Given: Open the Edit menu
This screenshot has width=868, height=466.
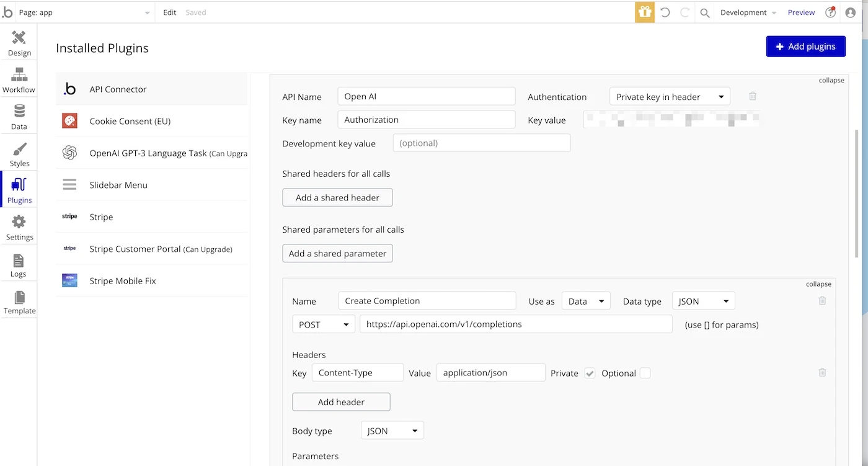Looking at the screenshot, I should [169, 12].
